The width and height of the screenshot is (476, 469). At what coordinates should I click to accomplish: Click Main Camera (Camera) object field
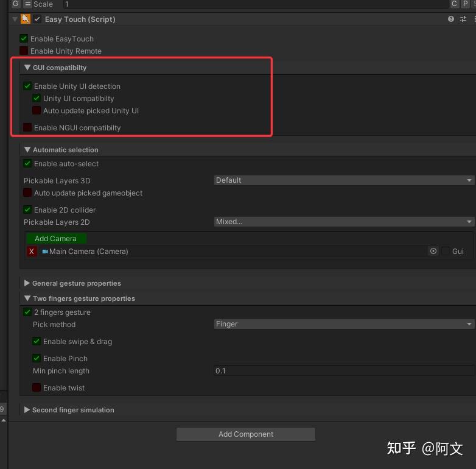(x=233, y=252)
